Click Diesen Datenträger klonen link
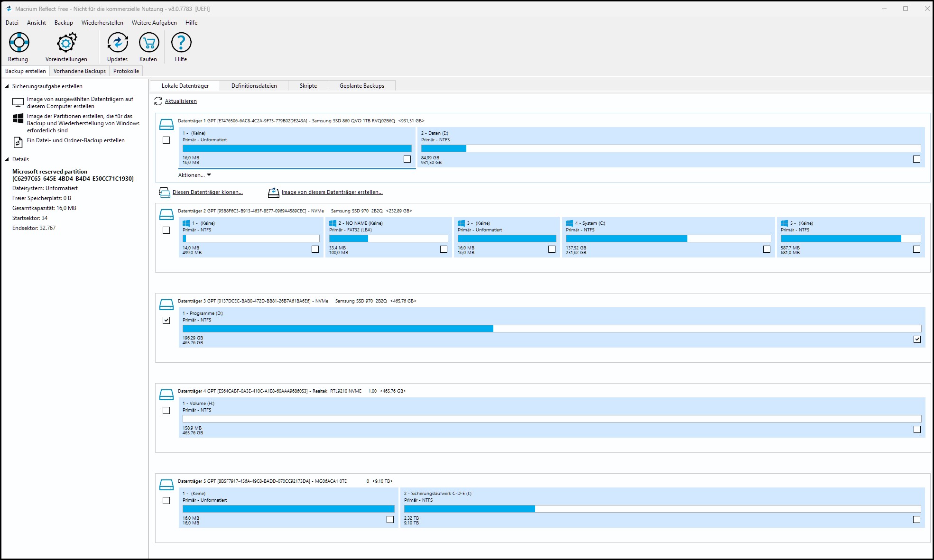Viewport: 934px width, 560px height. point(207,192)
